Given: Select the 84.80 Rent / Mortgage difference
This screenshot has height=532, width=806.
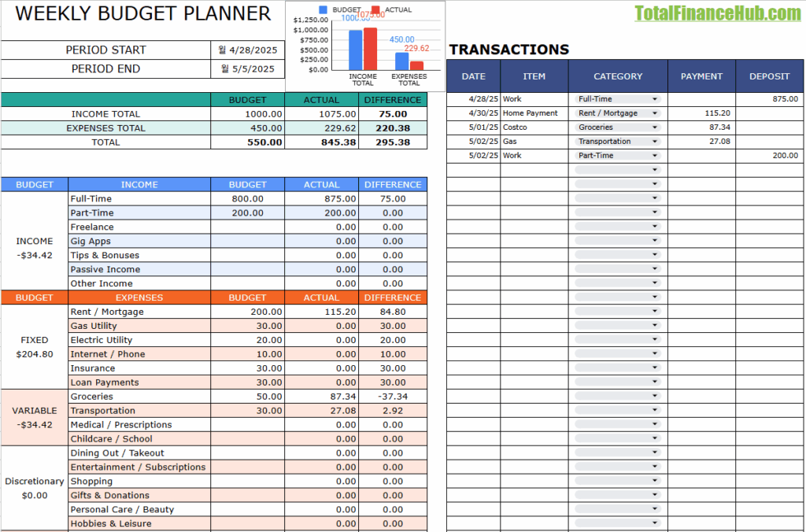Looking at the screenshot, I should 393,312.
